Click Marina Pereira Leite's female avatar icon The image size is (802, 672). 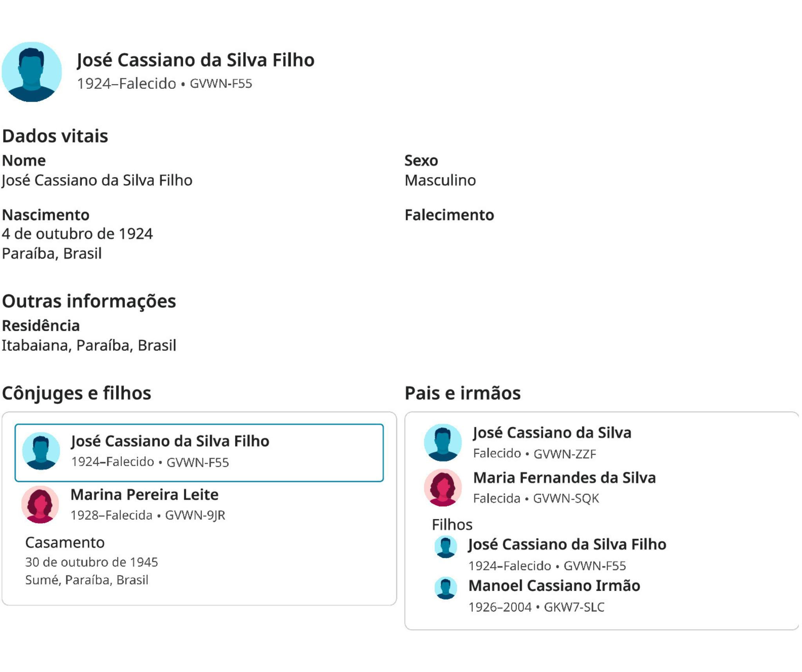coord(40,504)
